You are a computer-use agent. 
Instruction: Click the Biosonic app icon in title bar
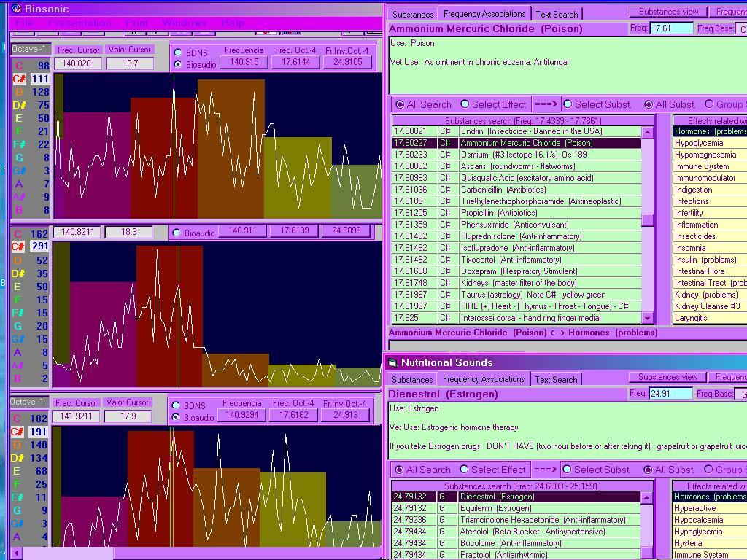(16, 9)
